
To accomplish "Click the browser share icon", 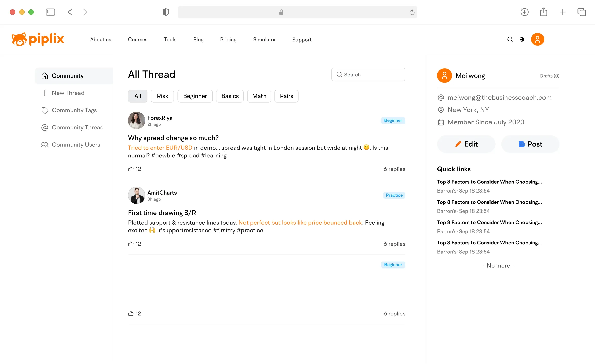I will pos(544,12).
